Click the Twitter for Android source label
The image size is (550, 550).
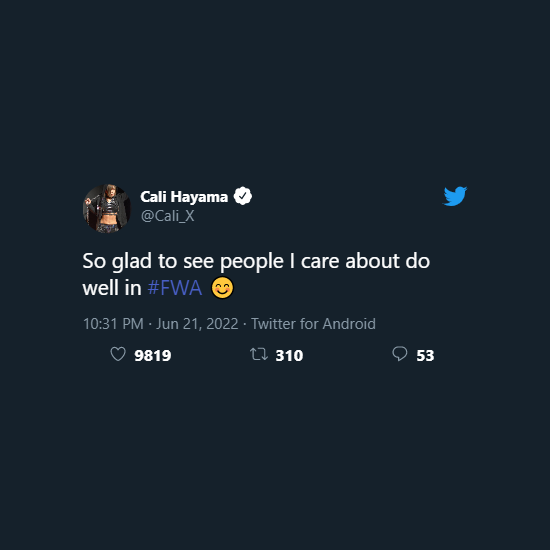(x=313, y=324)
